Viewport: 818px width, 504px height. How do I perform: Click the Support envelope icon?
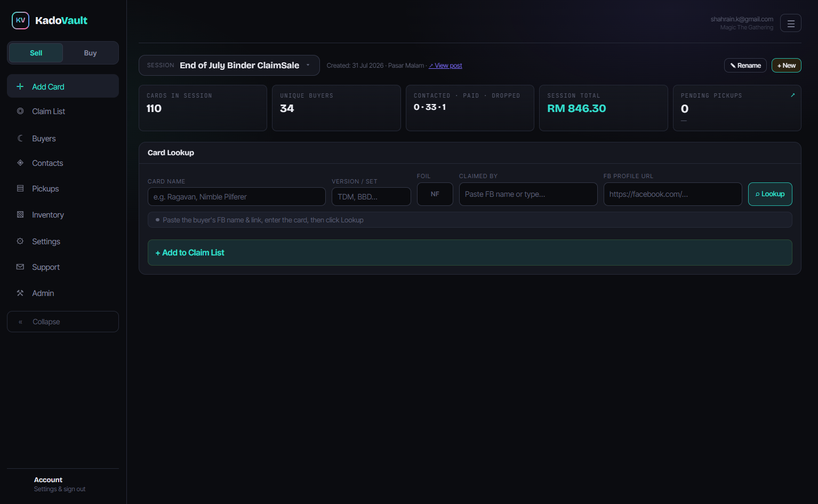(x=20, y=267)
